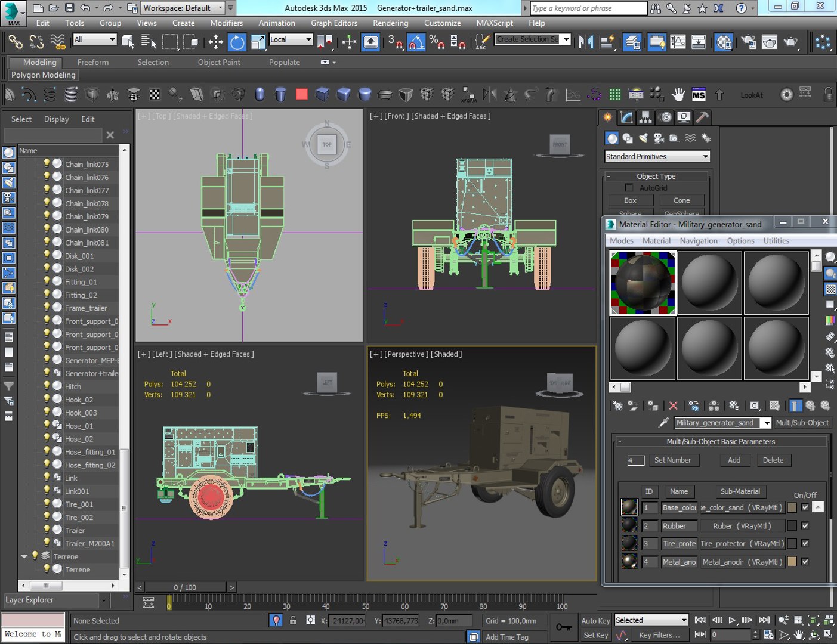The width and height of the screenshot is (837, 644).
Task: Click color swatch of Metal_ano sub-material
Action: (x=792, y=561)
